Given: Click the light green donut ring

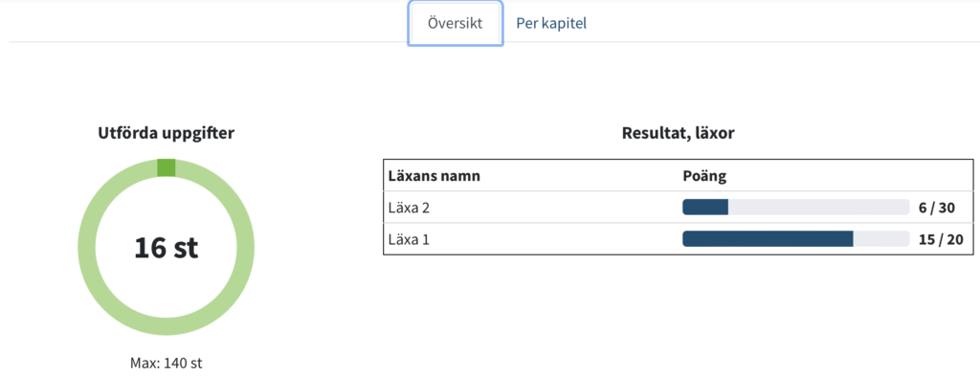Looking at the screenshot, I should (x=87, y=248).
